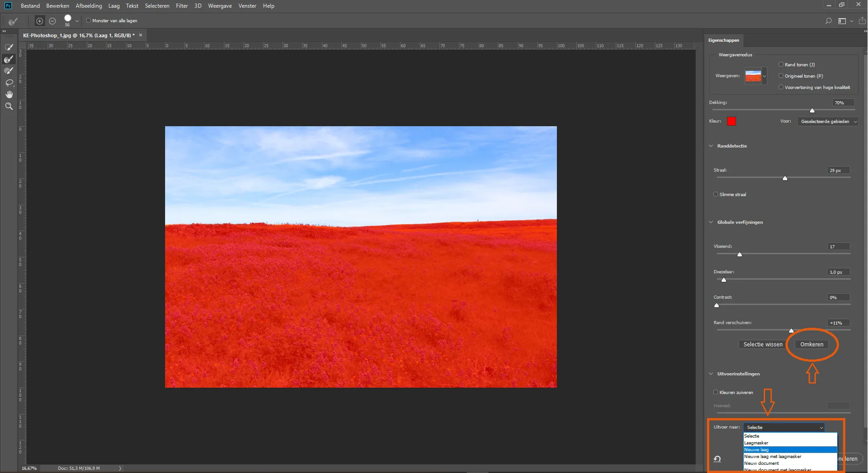This screenshot has width=868, height=473.
Task: Click the add-to-selection plus circle icon
Action: click(39, 21)
